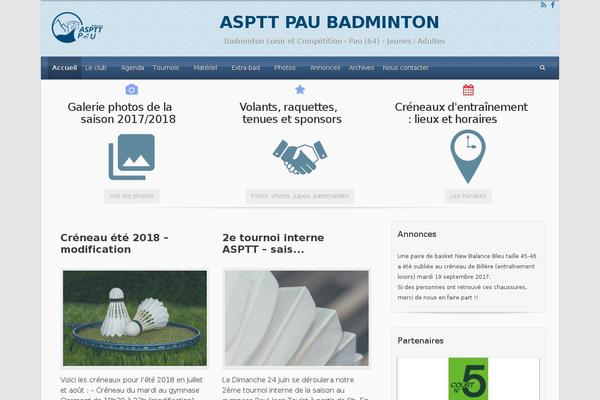
Task: Go to the Accueil menu item
Action: pos(65,68)
